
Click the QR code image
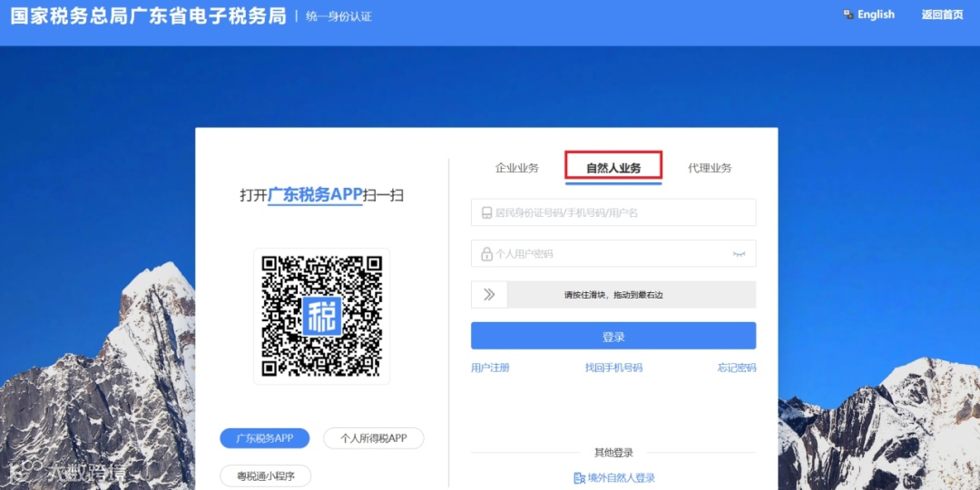click(x=321, y=317)
